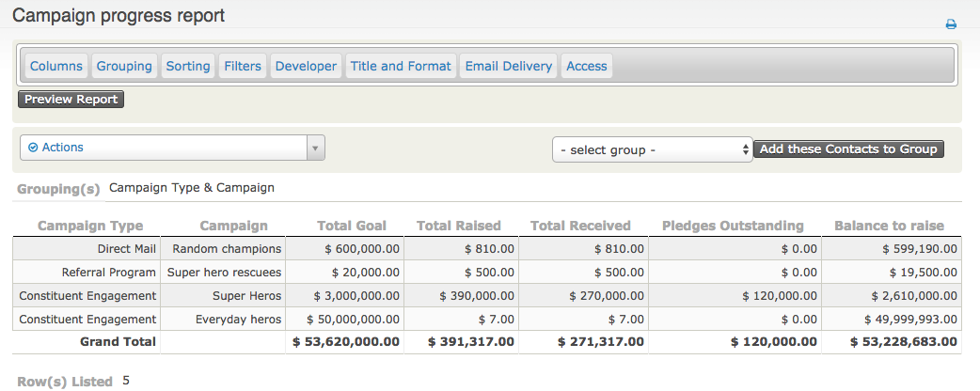980x391 pixels.
Task: Open the Email Delivery tab
Action: pyautogui.click(x=509, y=67)
